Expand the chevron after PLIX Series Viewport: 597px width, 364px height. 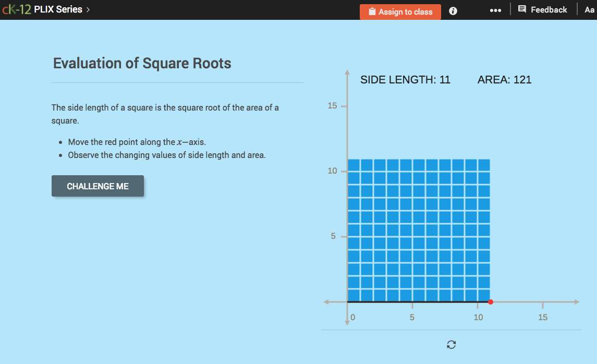pos(89,9)
